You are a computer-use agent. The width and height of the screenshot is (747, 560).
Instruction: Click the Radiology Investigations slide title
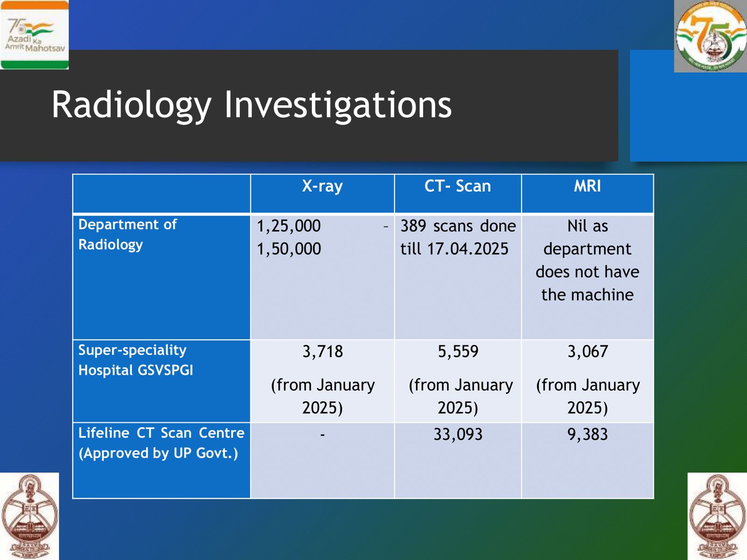tap(252, 105)
